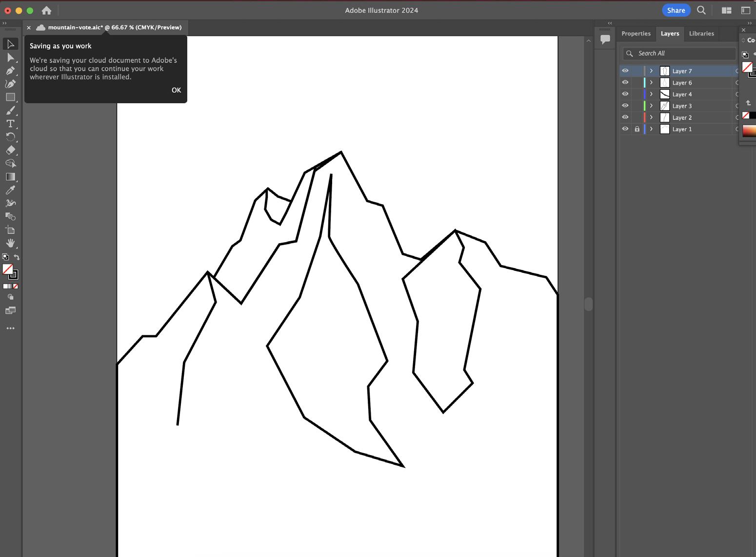Open the Arrange Documents switcher
Viewport: 756px width, 557px height.
point(726,10)
